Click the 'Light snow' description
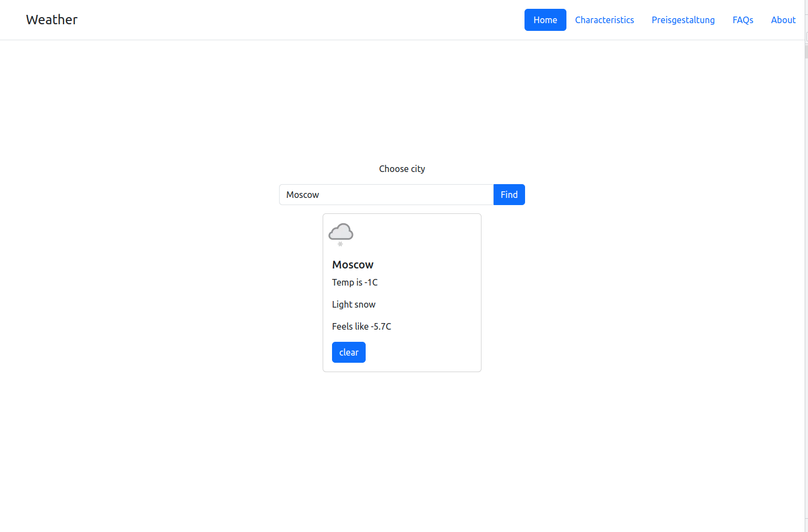 click(354, 304)
